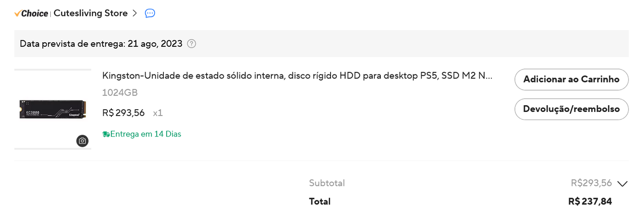
Task: Click the subtotal amount R$293,56
Action: coord(591,183)
